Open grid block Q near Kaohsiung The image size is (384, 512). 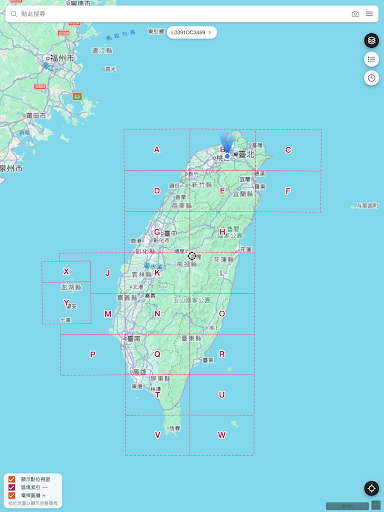[x=157, y=354]
